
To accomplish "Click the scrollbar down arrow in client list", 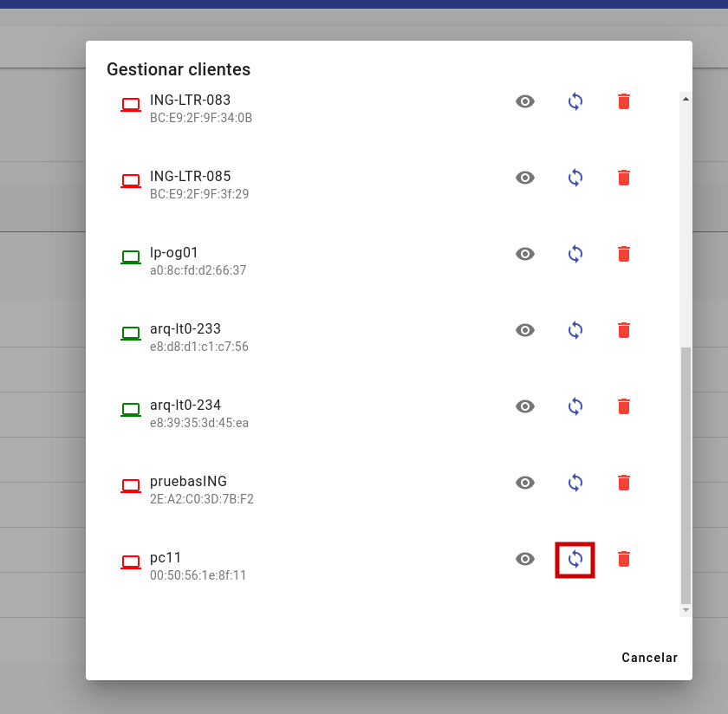I will (686, 610).
